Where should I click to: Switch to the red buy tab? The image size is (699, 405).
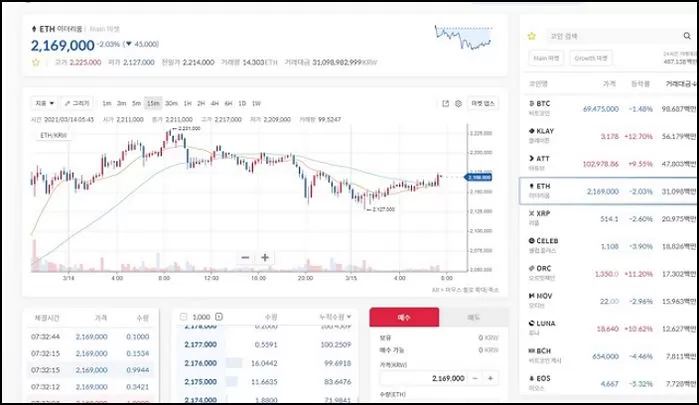coord(402,317)
